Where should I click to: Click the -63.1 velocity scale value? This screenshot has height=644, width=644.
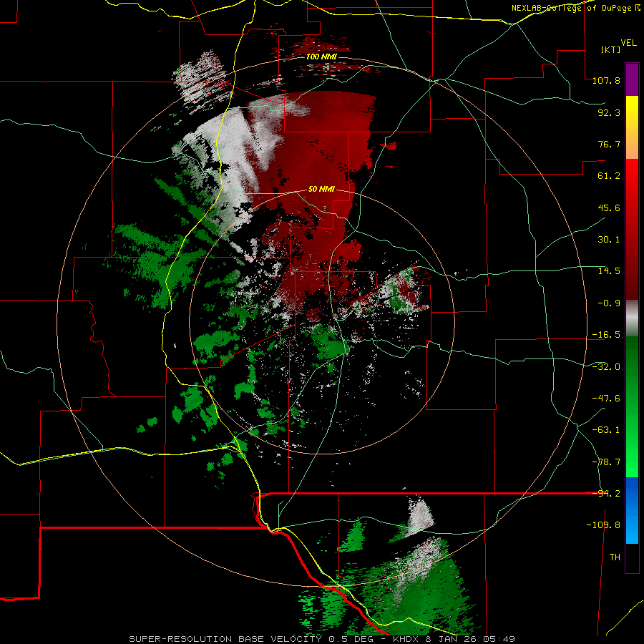pos(606,430)
